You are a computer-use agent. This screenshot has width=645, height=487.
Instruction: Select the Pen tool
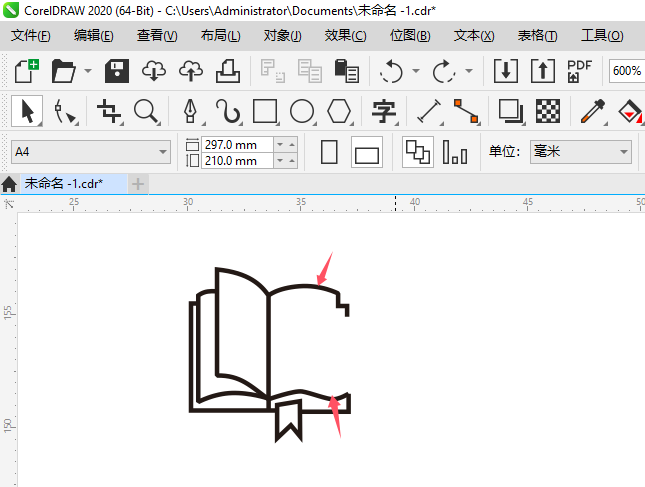coord(190,111)
